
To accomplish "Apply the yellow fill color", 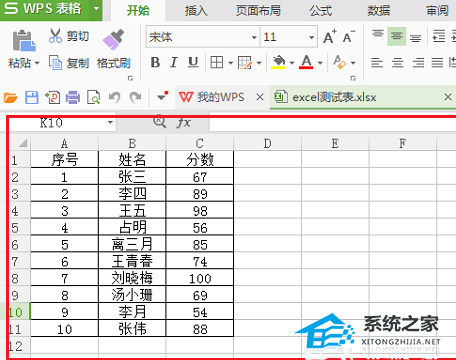I will pos(279,62).
